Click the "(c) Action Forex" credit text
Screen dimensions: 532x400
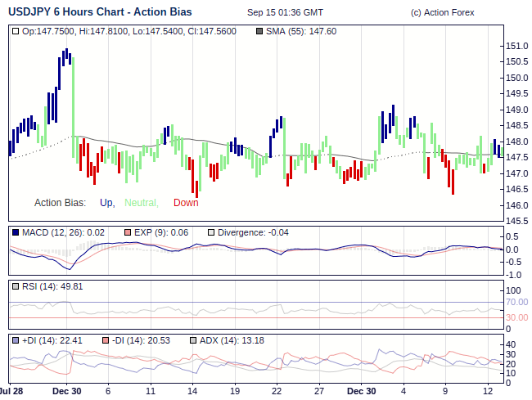click(442, 13)
